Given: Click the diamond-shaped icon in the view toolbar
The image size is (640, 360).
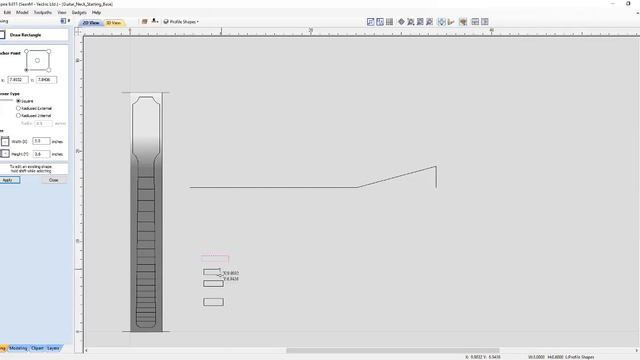Looking at the screenshot, I should tap(401, 22).
